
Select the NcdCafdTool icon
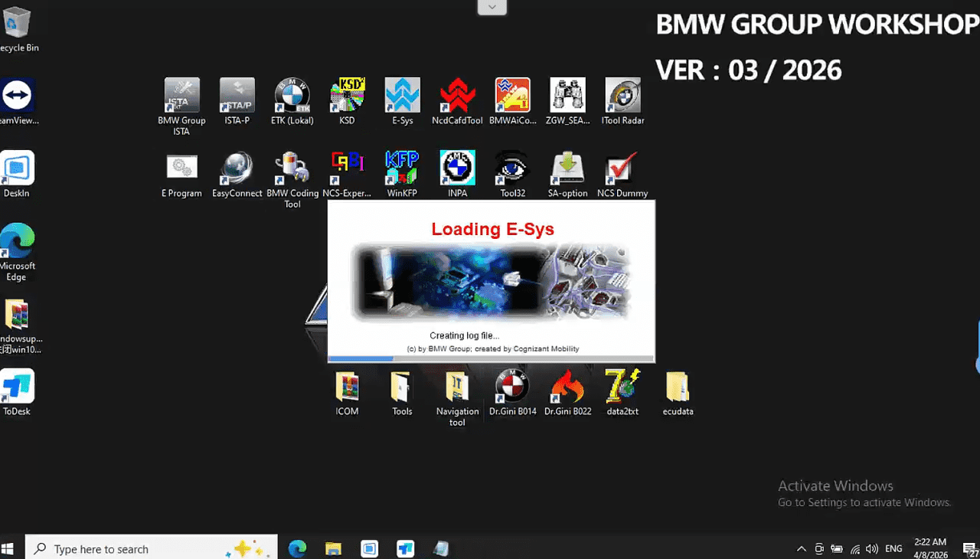pos(457,96)
